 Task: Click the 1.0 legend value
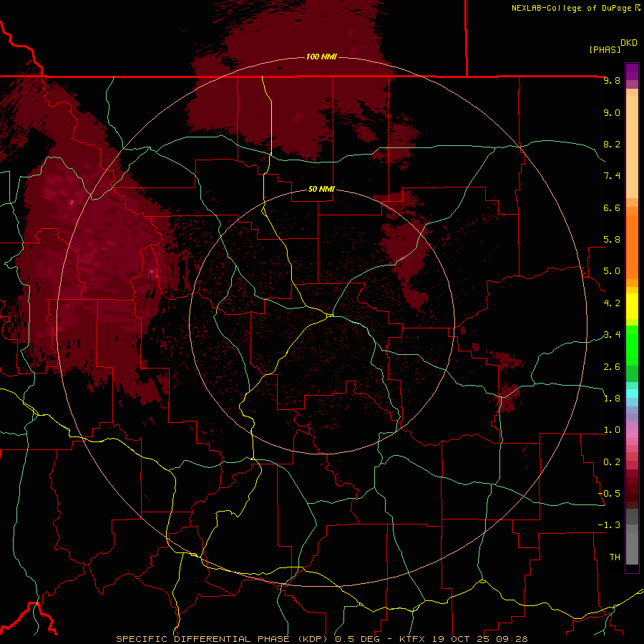(x=612, y=429)
